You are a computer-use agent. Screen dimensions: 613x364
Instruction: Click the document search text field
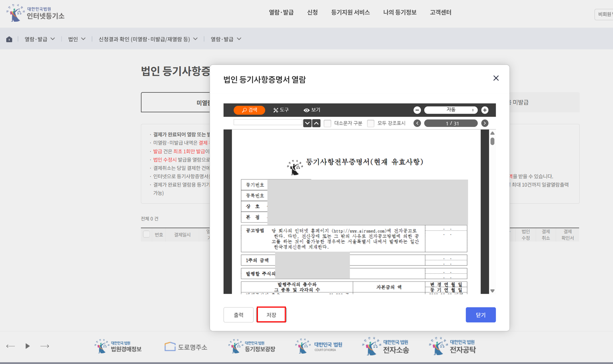click(x=268, y=122)
